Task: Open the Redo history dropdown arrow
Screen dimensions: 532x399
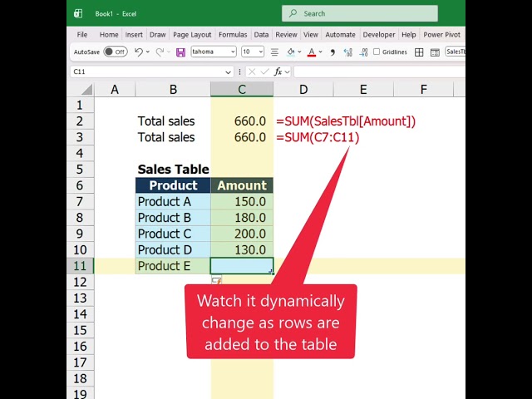Action: pos(169,52)
